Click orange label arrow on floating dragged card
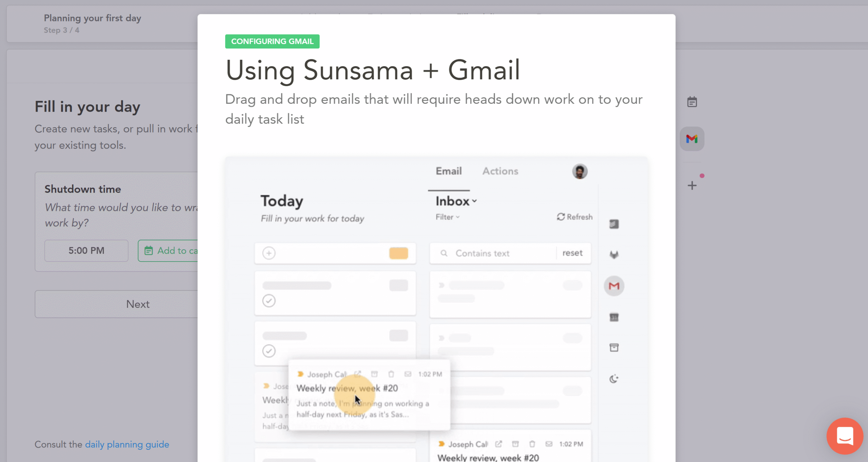 click(x=300, y=374)
